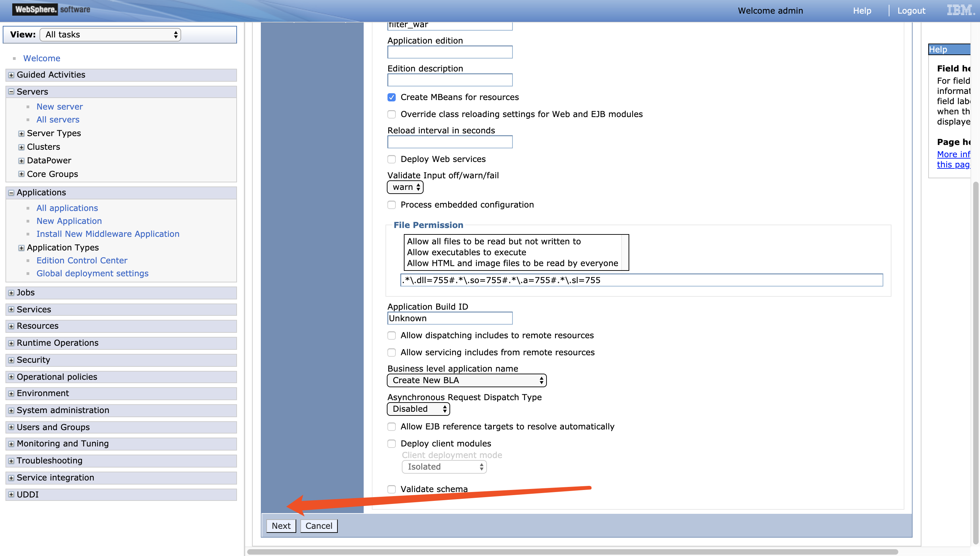
Task: Click the Next button
Action: 281,526
